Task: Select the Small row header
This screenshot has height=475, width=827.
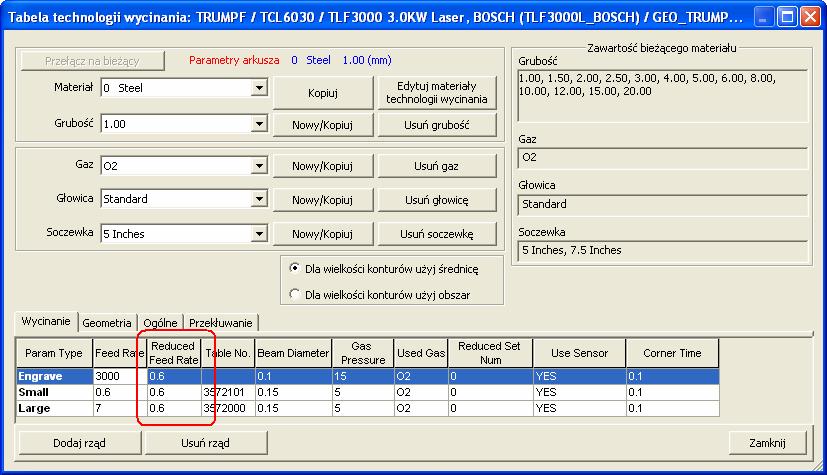Action: point(54,392)
